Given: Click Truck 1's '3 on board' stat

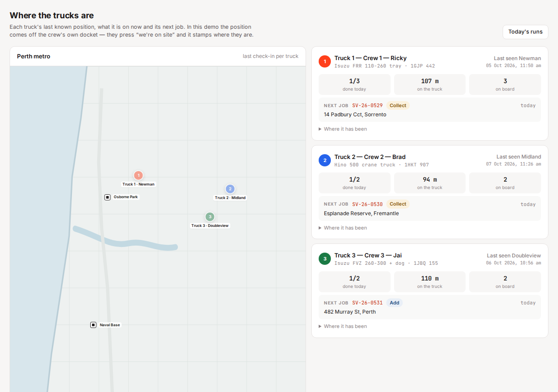Looking at the screenshot, I should pyautogui.click(x=505, y=84).
